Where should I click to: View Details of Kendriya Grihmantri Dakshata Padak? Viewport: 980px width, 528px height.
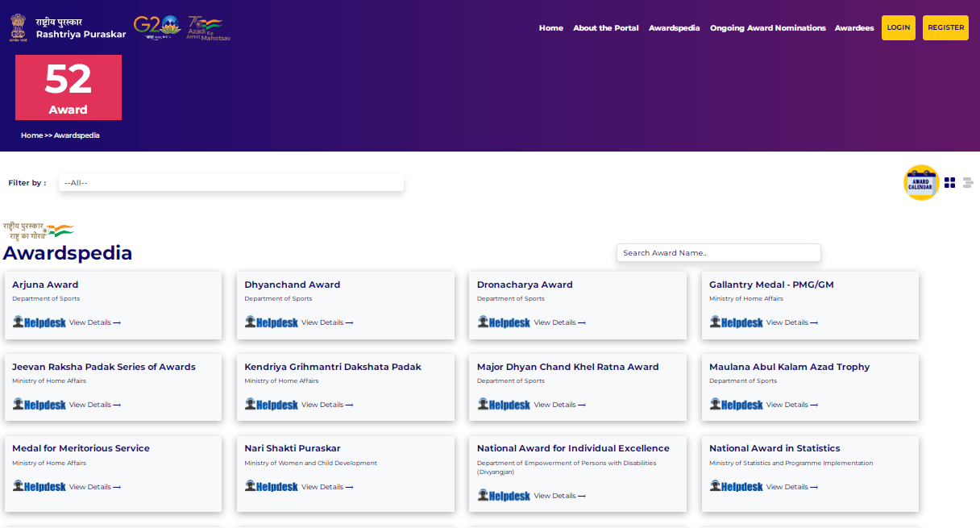point(327,405)
